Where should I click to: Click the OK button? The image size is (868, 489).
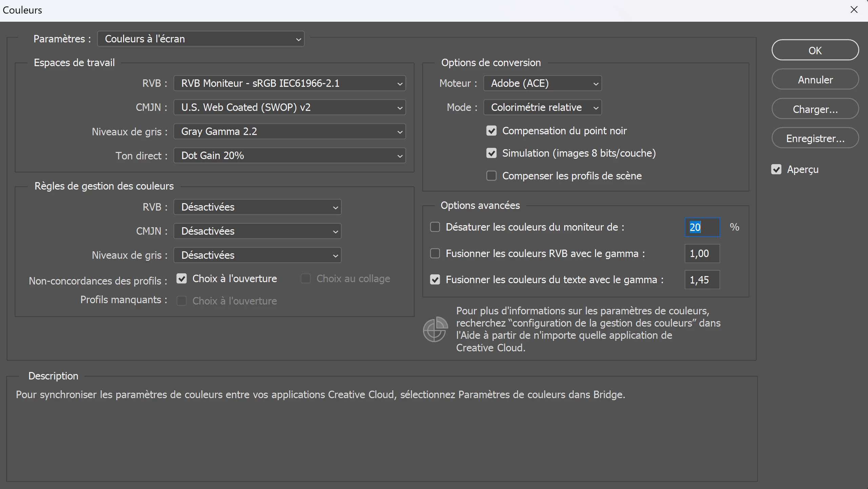point(815,50)
